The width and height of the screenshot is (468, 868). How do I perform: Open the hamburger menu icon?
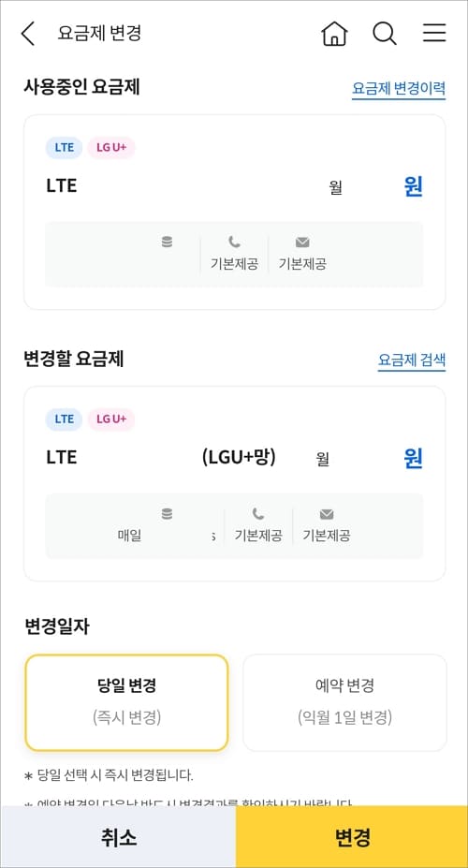click(434, 33)
